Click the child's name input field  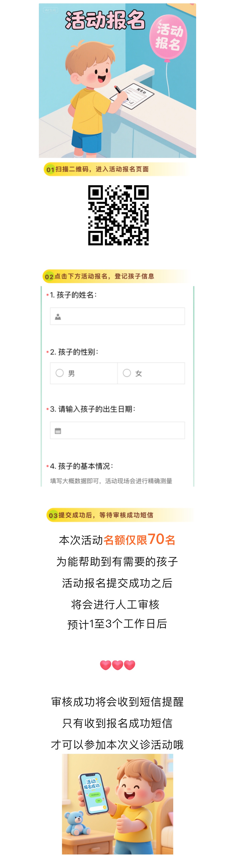pyautogui.click(x=118, y=316)
